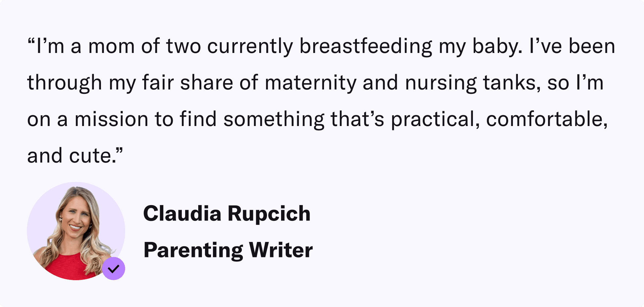
Task: Click the word "through" starting line two
Action: pyautogui.click(x=64, y=83)
